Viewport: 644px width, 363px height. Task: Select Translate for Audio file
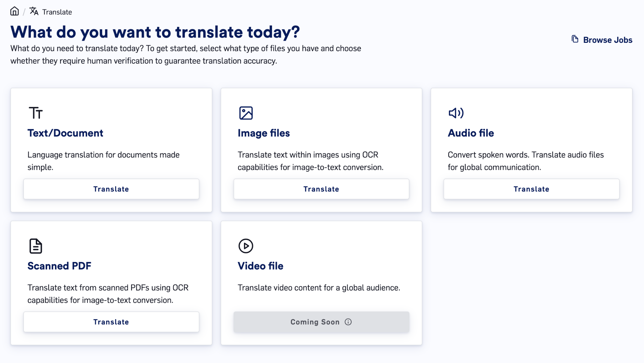(x=531, y=189)
